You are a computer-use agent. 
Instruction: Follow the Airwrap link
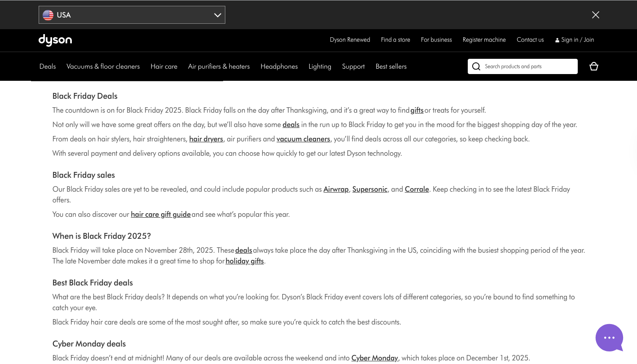click(x=336, y=189)
